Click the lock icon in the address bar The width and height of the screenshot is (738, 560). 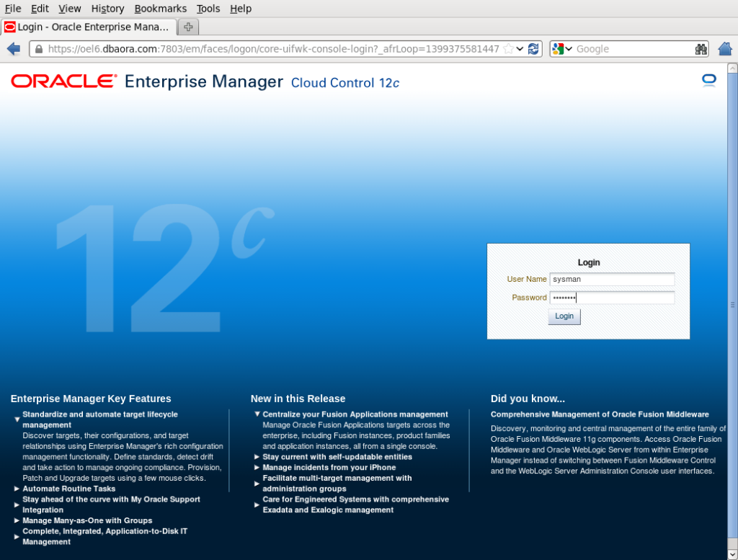tap(39, 49)
